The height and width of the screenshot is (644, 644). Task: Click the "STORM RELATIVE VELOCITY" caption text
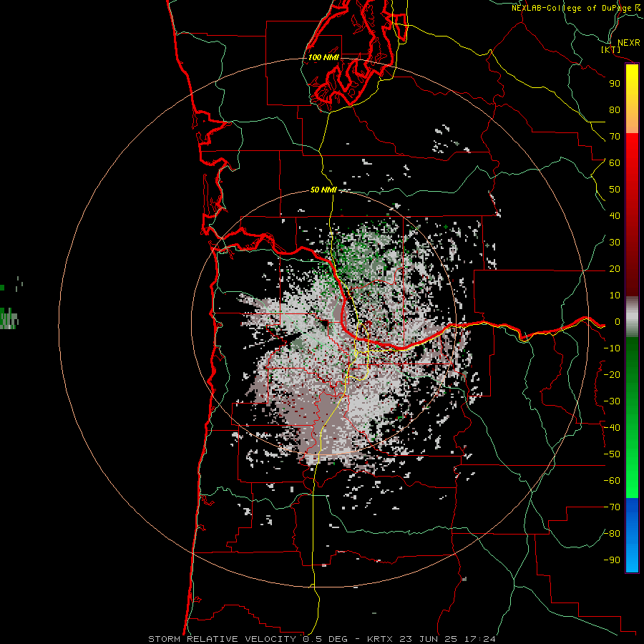click(224, 639)
